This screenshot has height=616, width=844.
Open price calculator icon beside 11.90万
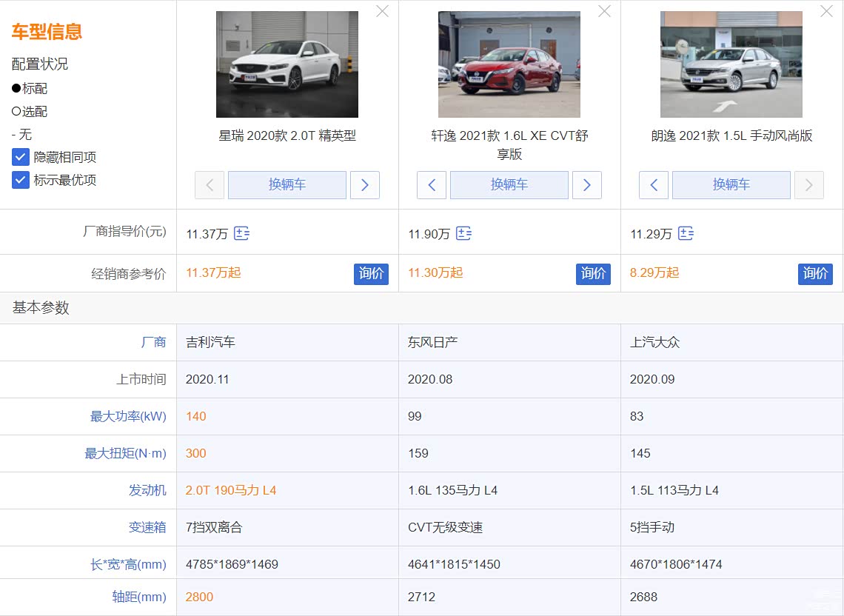pos(463,234)
